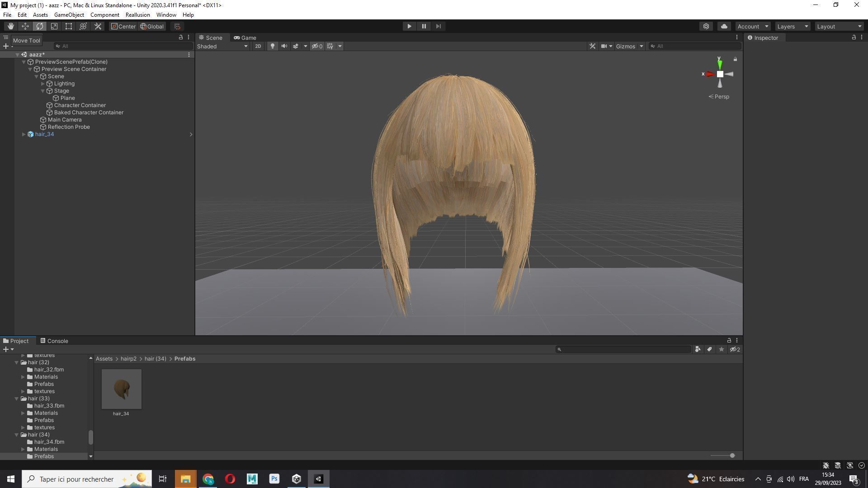Open Plastic SCM collaborate icon
This screenshot has height=488, width=868.
(x=706, y=26)
